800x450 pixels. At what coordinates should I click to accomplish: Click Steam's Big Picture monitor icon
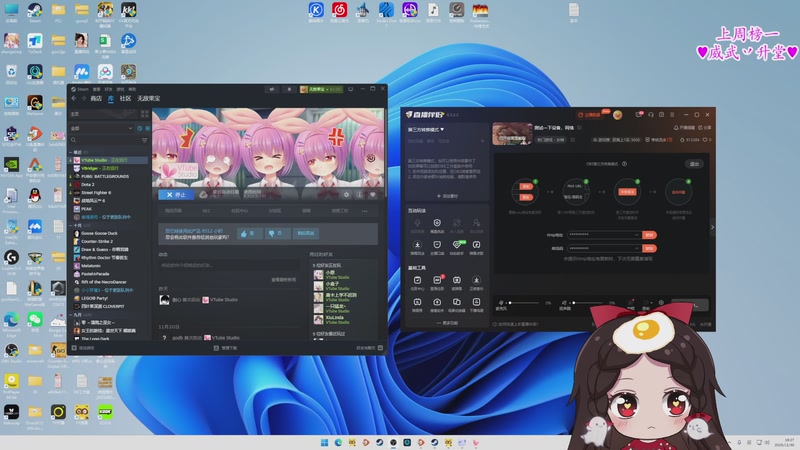click(x=351, y=89)
